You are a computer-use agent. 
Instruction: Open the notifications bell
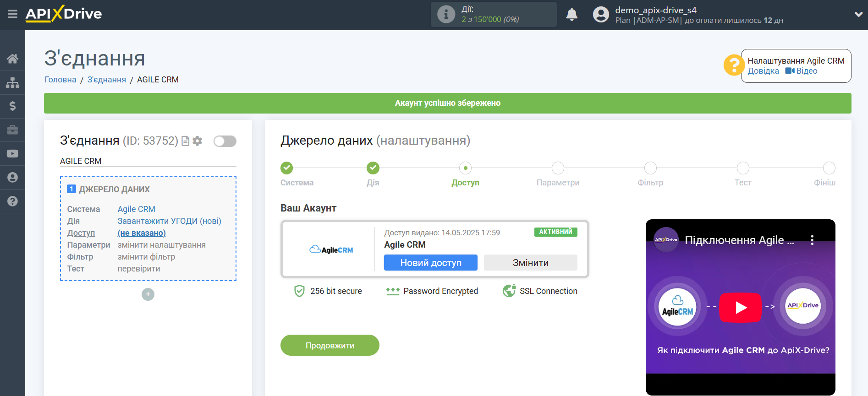[x=571, y=15]
